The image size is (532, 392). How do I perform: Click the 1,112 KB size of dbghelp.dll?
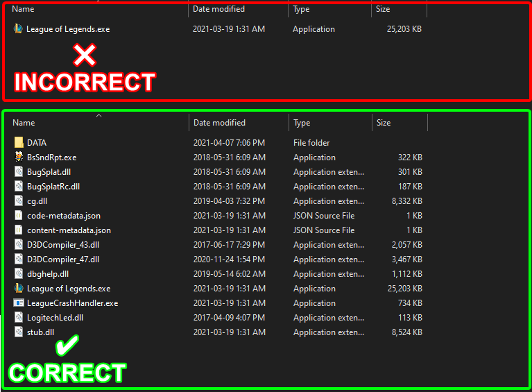pos(407,274)
